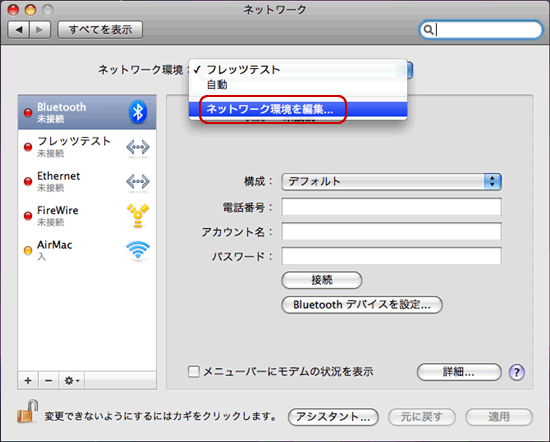Select the フレッツテスト service in sidebar
This screenshot has height=442, width=550.
[x=87, y=147]
